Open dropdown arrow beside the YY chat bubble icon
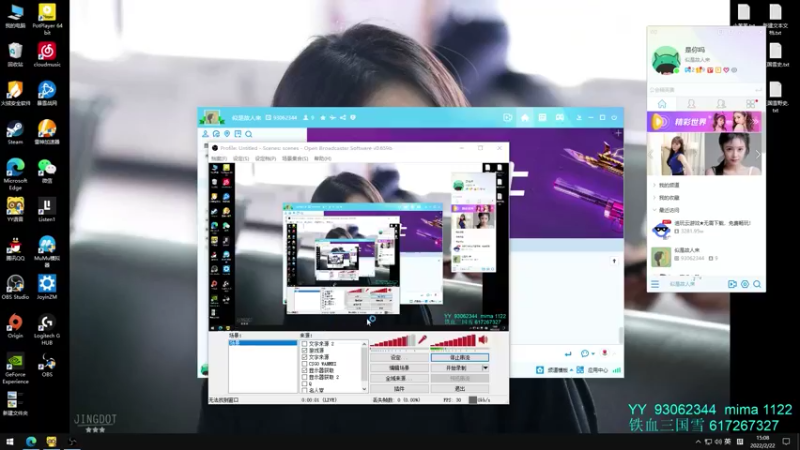The width and height of the screenshot is (800, 450). click(x=593, y=354)
